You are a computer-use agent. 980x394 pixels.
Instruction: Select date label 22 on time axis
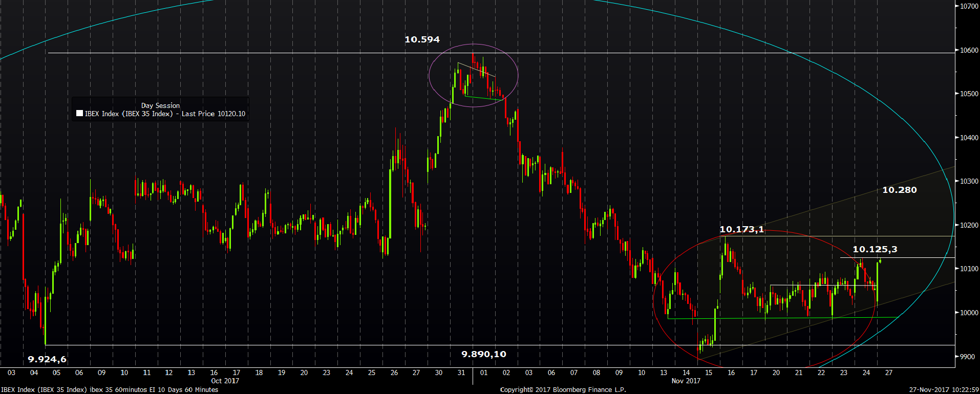(x=821, y=373)
